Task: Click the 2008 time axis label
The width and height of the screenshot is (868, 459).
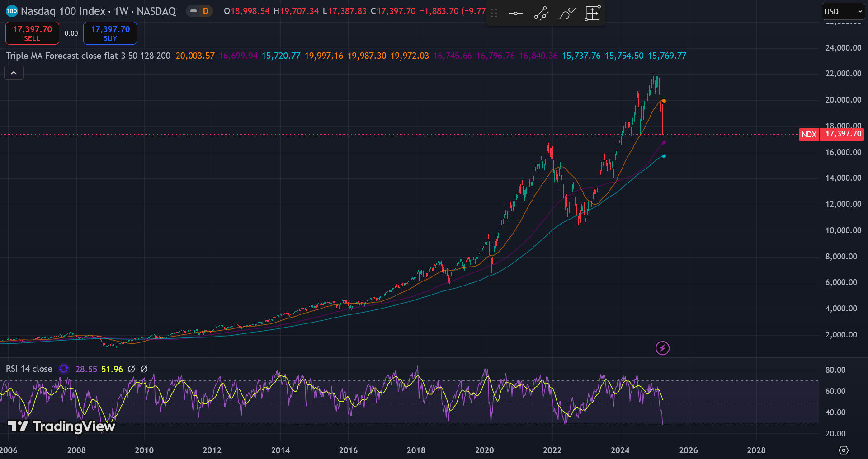Action: click(76, 450)
